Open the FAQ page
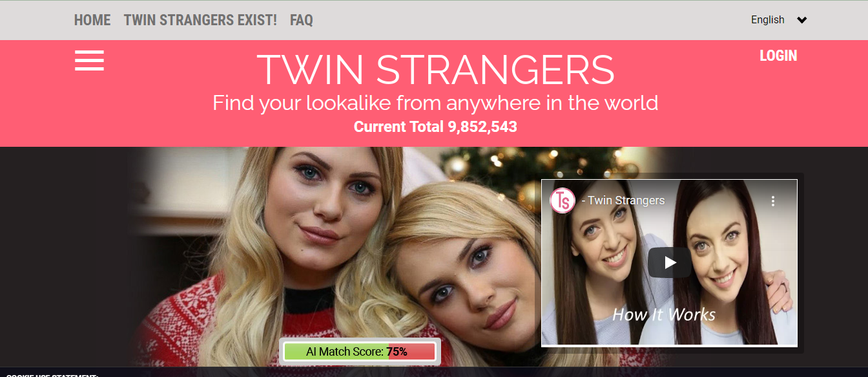The width and height of the screenshot is (868, 377). [x=302, y=20]
